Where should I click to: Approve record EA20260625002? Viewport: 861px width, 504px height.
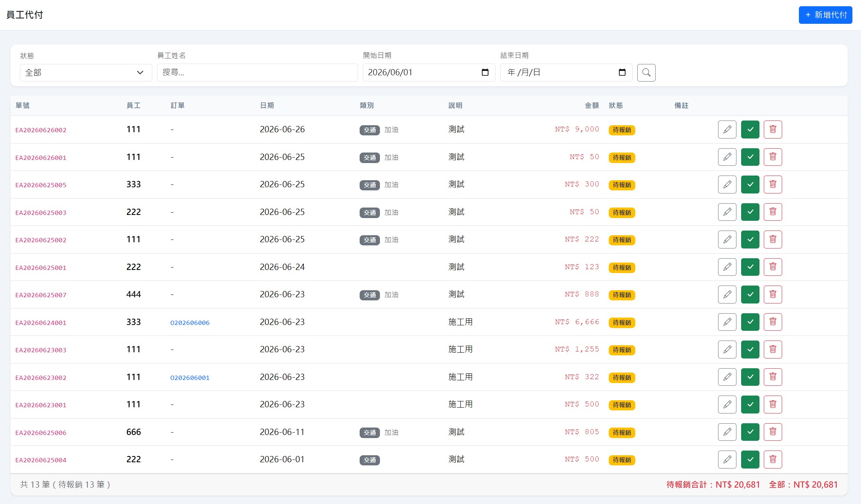point(750,240)
